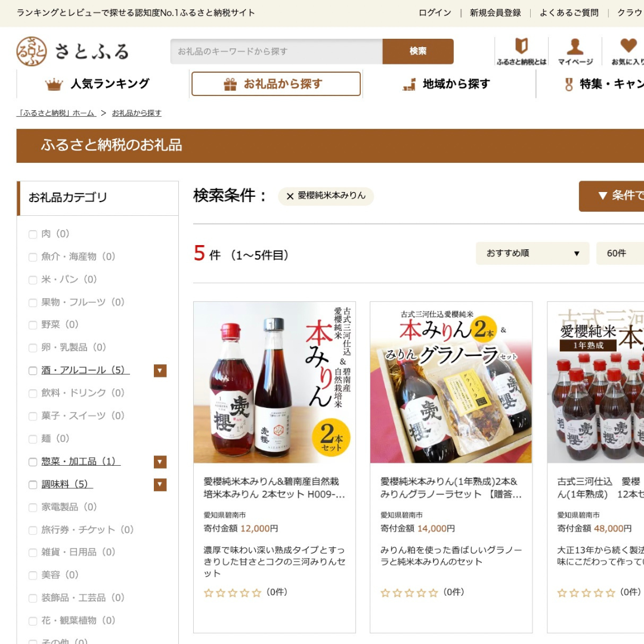Check the 雑貨・日用品 (0) checkbox
This screenshot has width=644, height=644.
pos(33,553)
